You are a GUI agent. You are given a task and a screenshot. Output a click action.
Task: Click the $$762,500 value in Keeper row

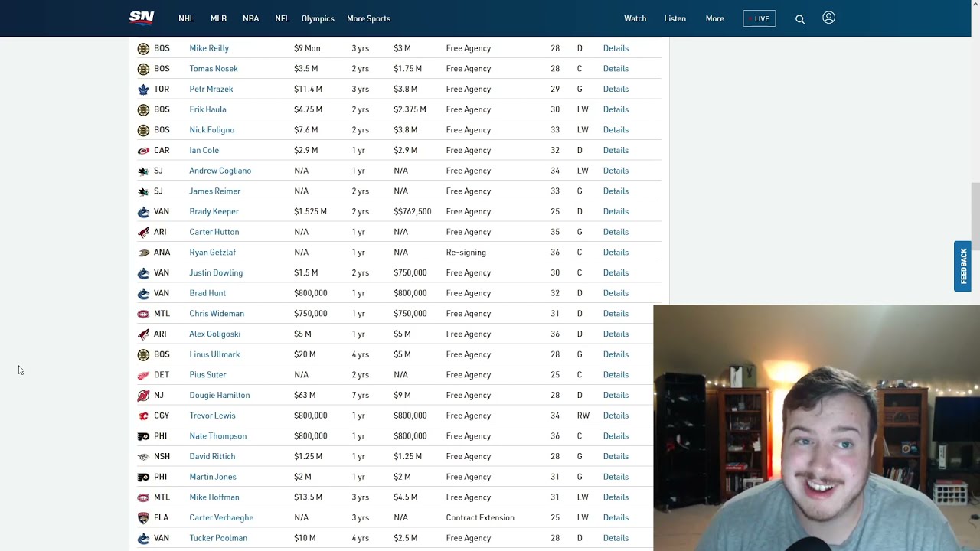pyautogui.click(x=412, y=211)
